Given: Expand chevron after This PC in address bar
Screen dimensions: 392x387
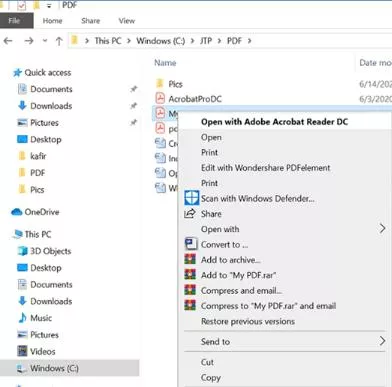Looking at the screenshot, I should [129, 41].
